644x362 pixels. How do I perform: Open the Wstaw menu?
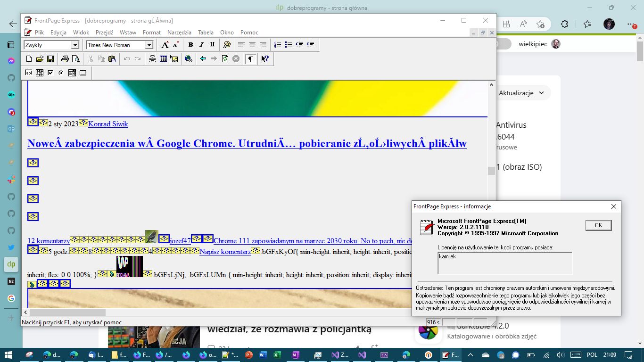(x=128, y=33)
